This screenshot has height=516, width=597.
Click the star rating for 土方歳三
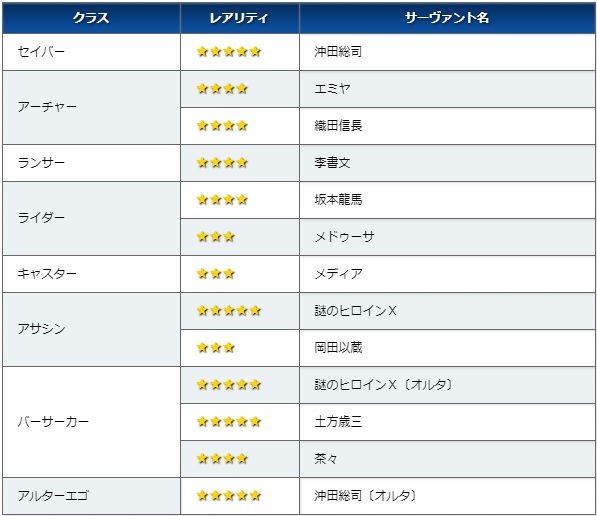[x=229, y=422]
